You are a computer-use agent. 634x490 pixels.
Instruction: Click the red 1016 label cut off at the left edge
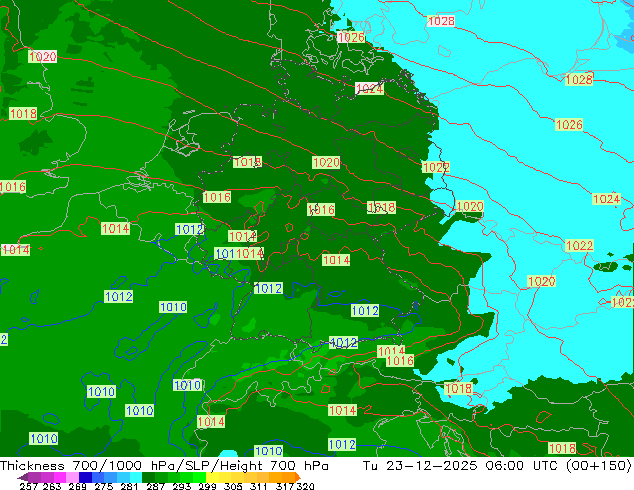click(12, 187)
